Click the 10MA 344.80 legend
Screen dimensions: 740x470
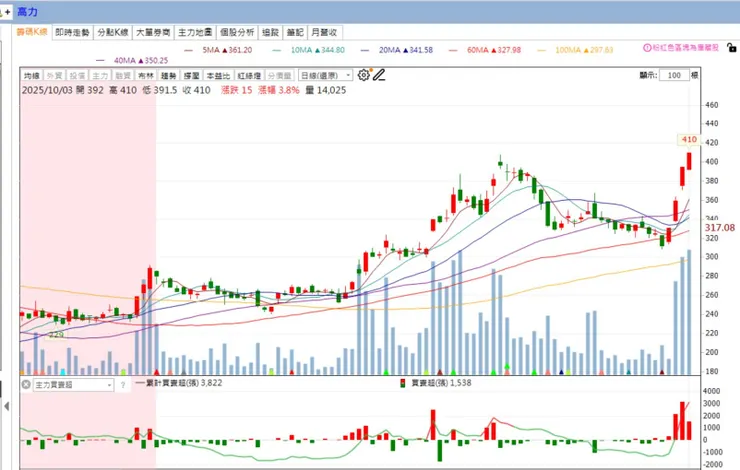click(x=309, y=50)
